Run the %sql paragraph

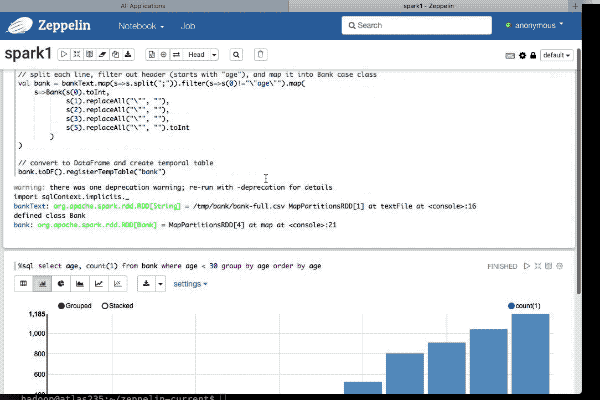(527, 266)
